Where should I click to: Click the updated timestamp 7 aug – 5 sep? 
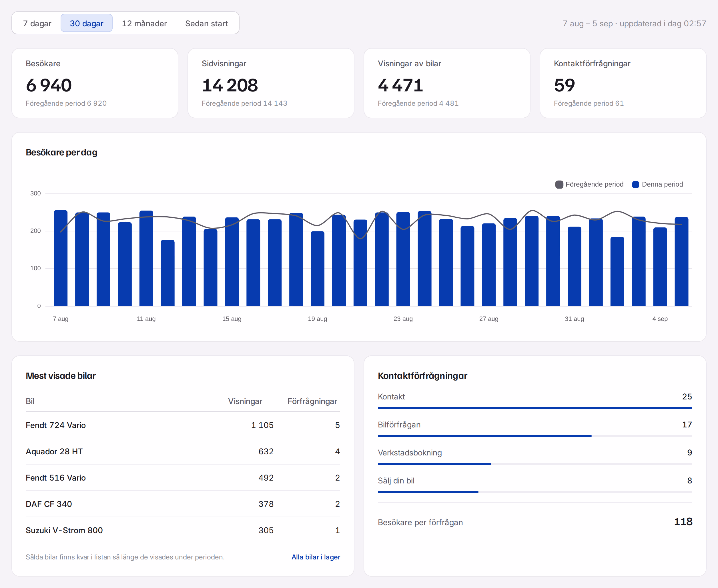[634, 23]
